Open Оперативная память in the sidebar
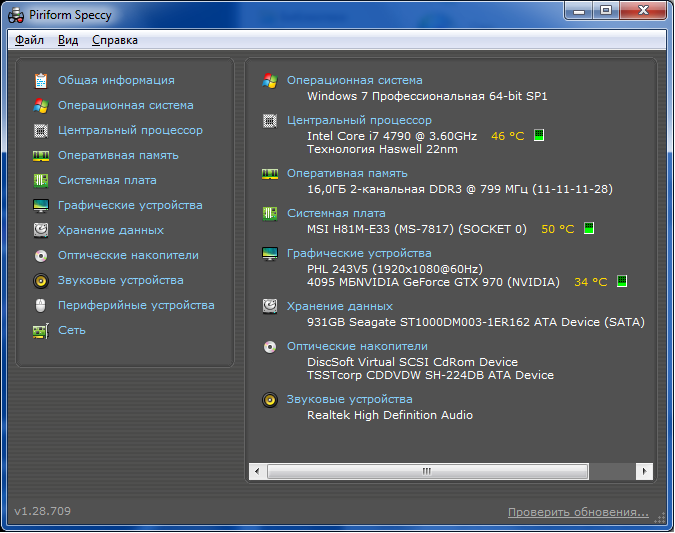This screenshot has width=675, height=533. tap(118, 155)
